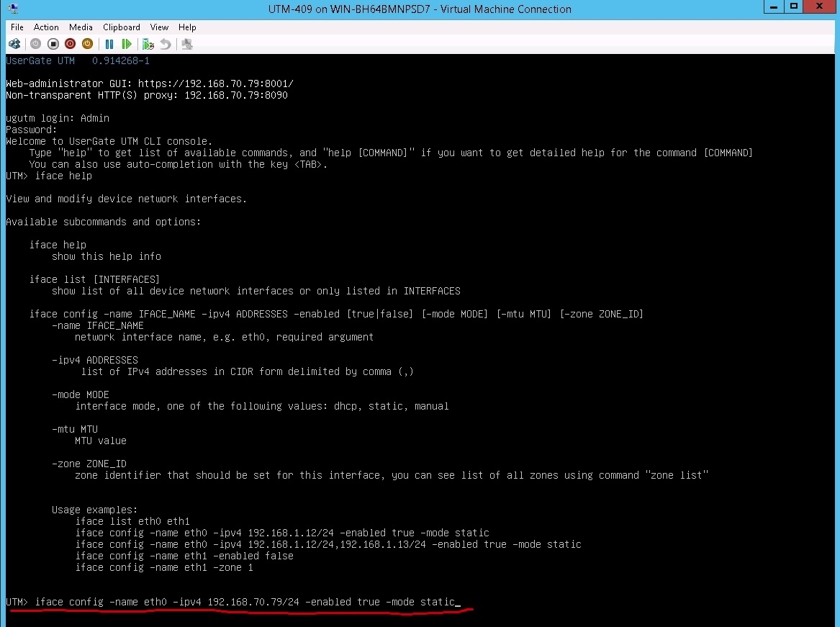Click the '-zone ZONE_ID' option line
840x627 pixels.
tap(89, 464)
